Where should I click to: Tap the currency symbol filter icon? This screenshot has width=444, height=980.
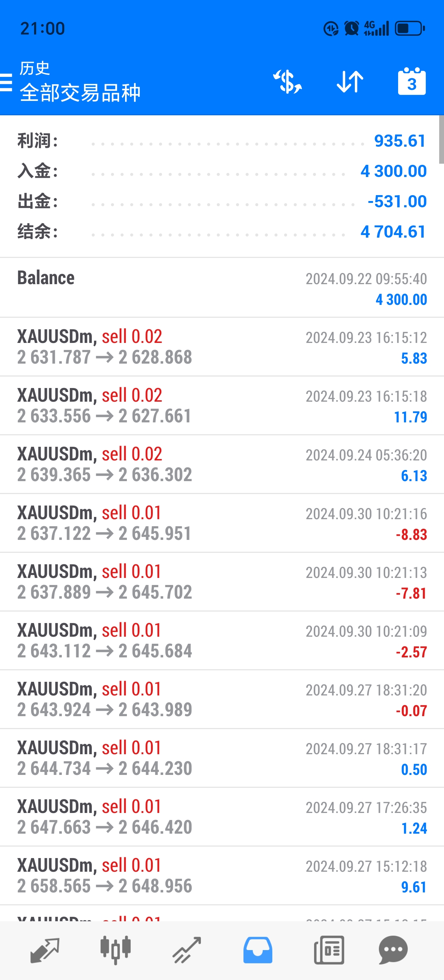click(288, 81)
